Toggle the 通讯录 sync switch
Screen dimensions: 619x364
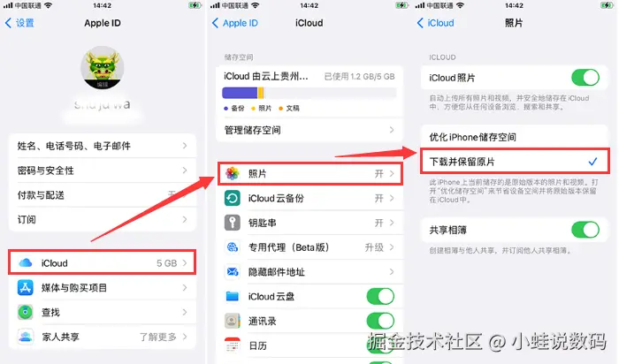[x=380, y=321]
